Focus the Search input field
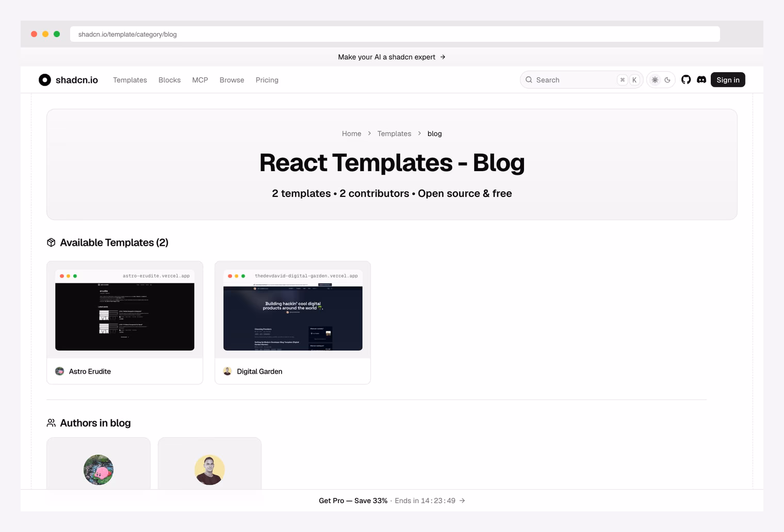Screen dimensions: 784x532 pyautogui.click(x=581, y=80)
